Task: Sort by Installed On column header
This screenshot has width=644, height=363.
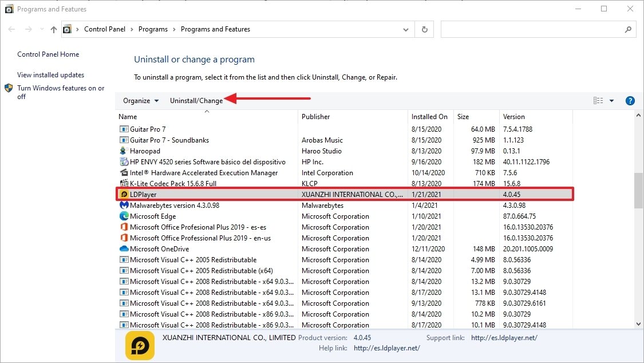Action: 430,117
